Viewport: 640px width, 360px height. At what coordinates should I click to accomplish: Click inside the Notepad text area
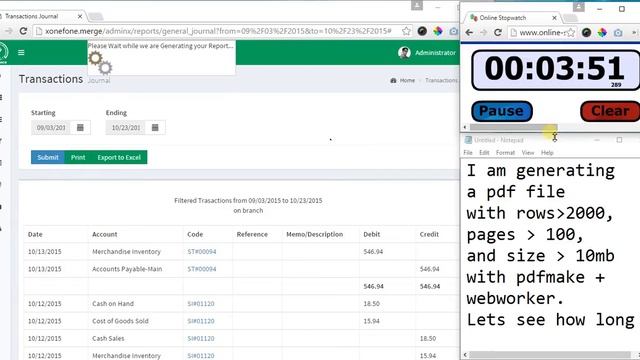(x=550, y=255)
